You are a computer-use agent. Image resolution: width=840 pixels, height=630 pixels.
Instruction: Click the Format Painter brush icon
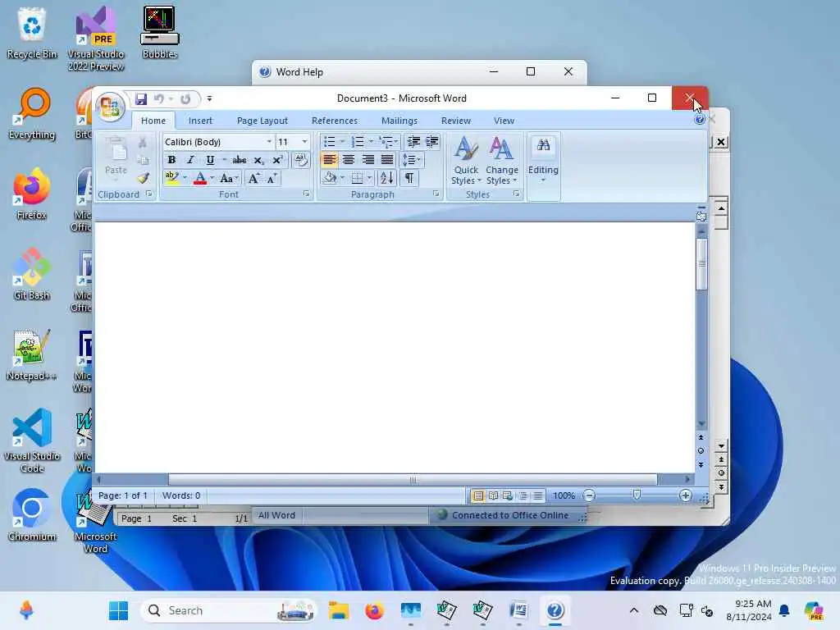143,178
